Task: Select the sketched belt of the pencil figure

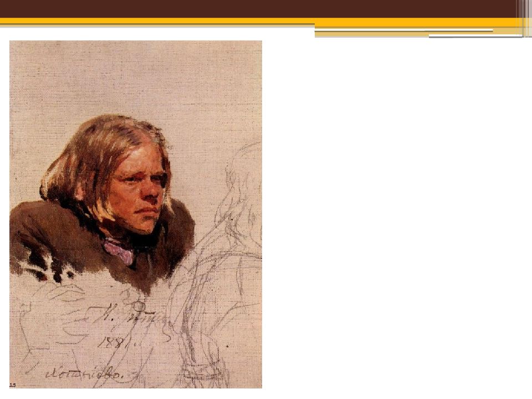Action: pos(203,371)
